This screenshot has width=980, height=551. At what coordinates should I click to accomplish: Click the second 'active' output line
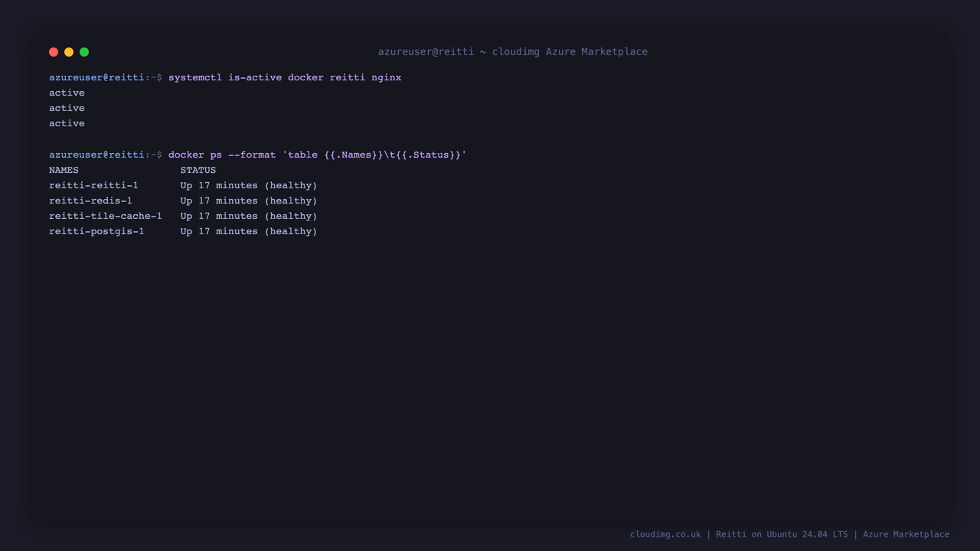point(67,108)
